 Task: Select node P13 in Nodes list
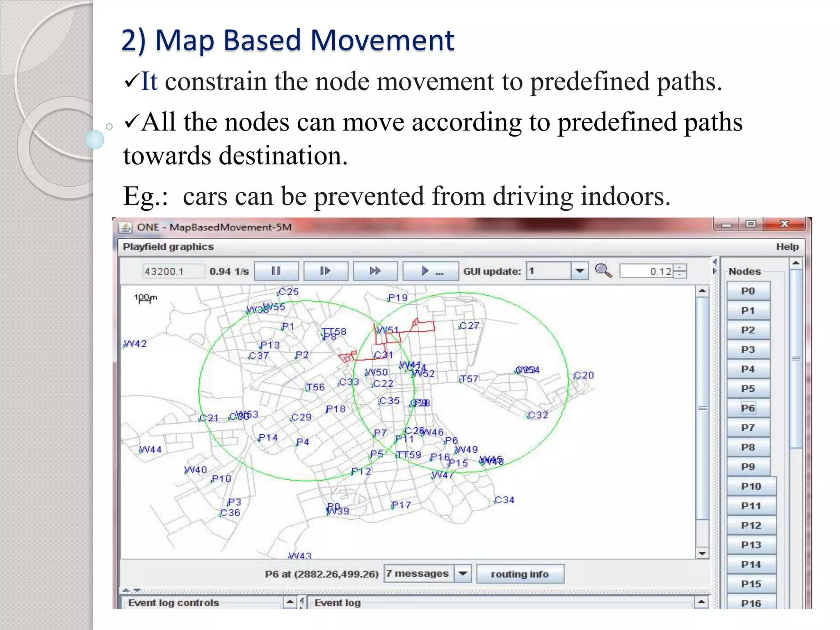pos(751,545)
